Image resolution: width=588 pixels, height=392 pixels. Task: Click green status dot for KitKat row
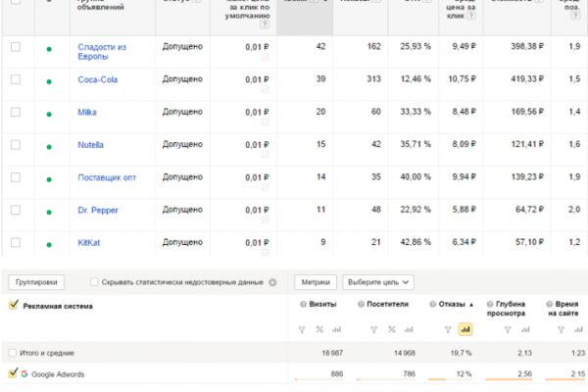point(49,245)
